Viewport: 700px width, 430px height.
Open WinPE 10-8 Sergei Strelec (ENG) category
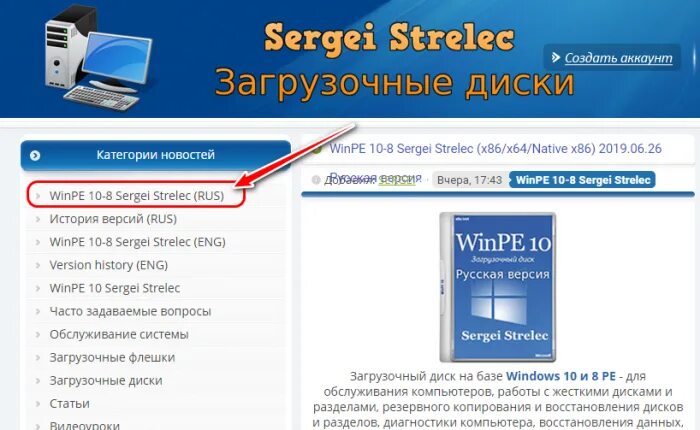(x=138, y=242)
